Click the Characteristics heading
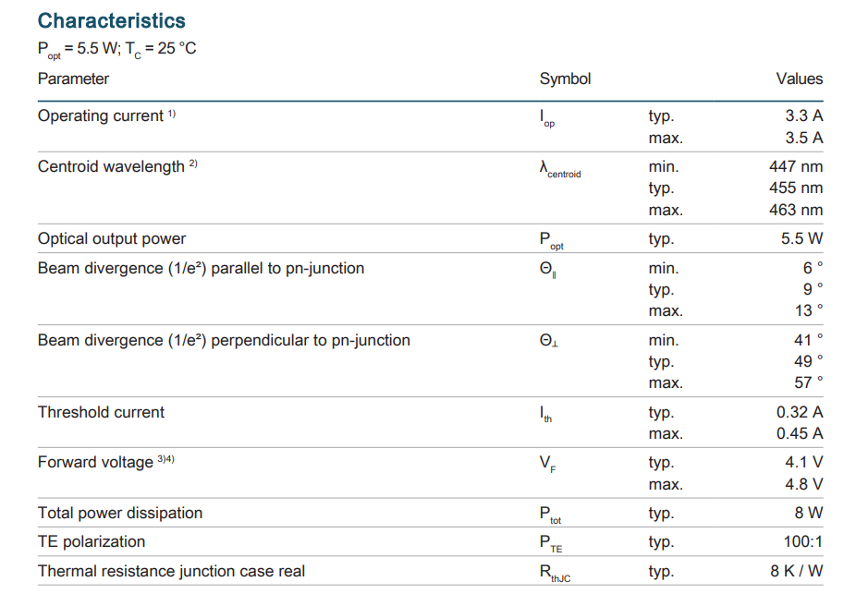 point(111,20)
